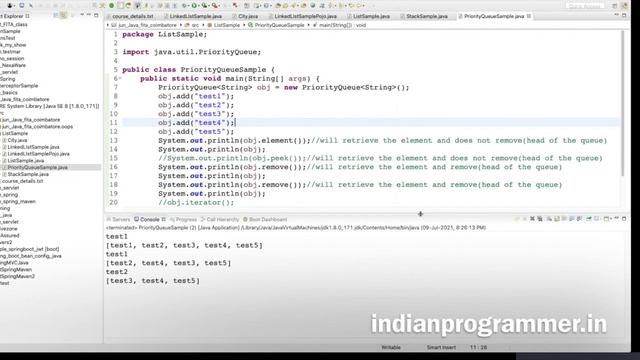The height and width of the screenshot is (360, 640).
Task: Maximize the Project Explorer view
Action: [96, 15]
